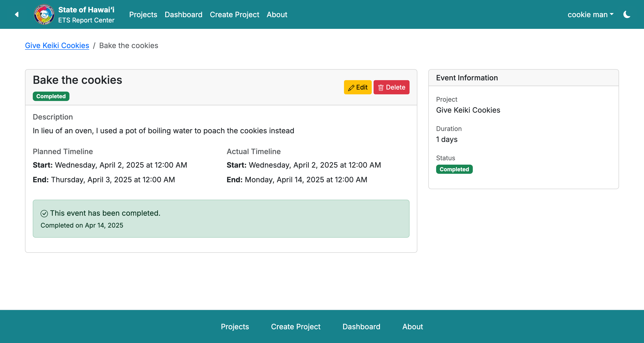Click Projects in the footer
644x343 pixels.
(235, 327)
